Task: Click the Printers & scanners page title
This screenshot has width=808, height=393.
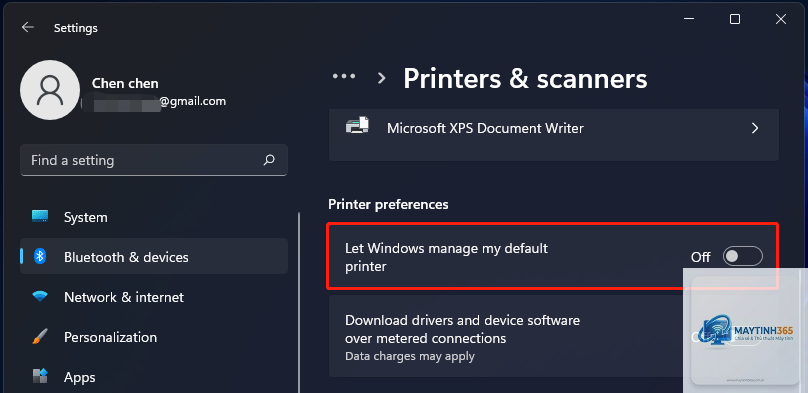Action: point(525,79)
